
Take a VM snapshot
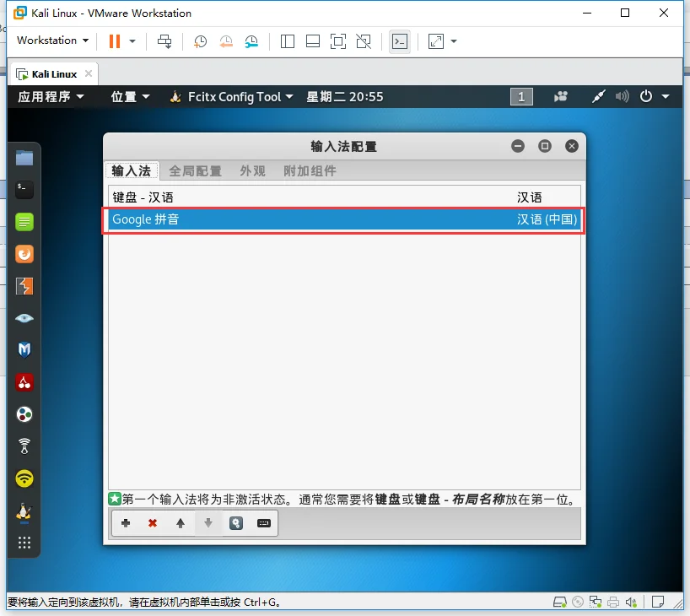[200, 41]
